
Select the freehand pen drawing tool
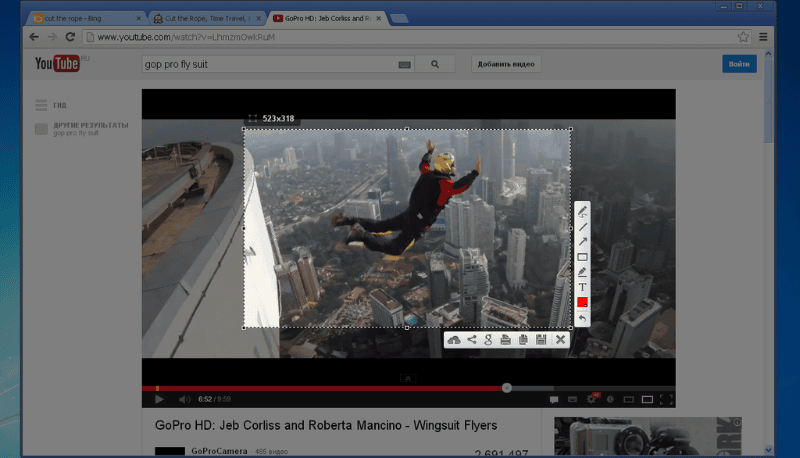[x=582, y=212]
